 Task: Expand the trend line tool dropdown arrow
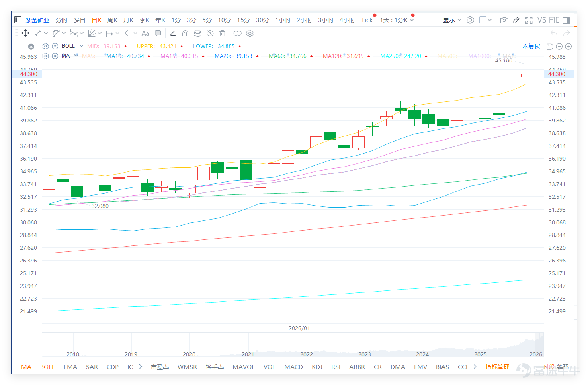tap(45, 33)
